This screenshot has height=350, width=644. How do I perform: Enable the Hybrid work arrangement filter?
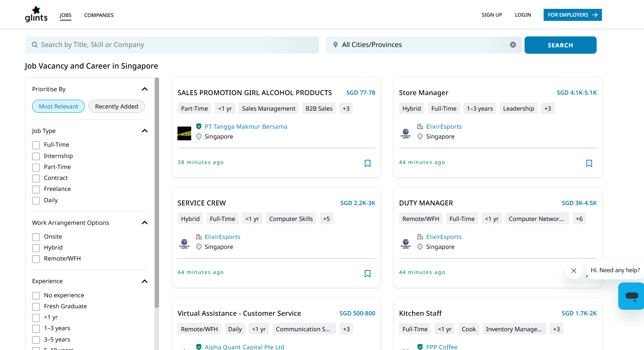point(36,248)
